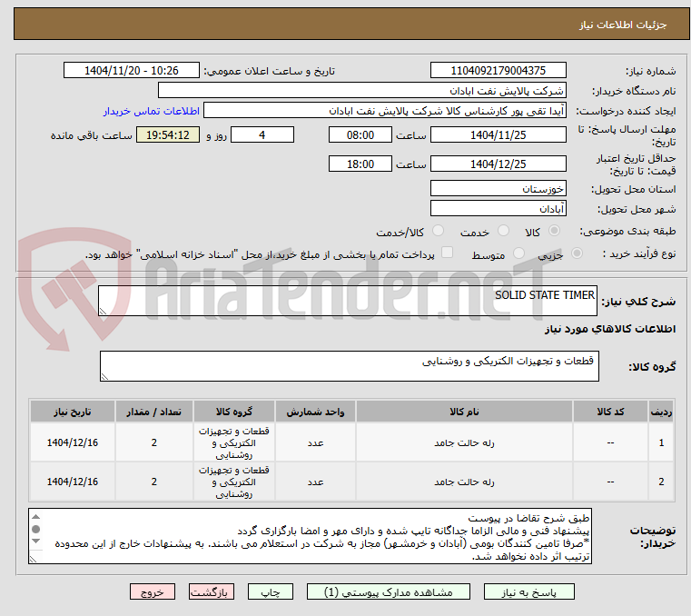Select the خدمت radio button

(x=503, y=231)
